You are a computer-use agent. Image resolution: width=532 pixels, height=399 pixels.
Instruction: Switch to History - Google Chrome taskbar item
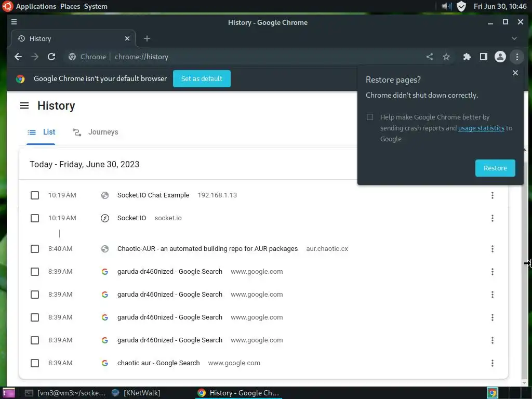[239, 393]
